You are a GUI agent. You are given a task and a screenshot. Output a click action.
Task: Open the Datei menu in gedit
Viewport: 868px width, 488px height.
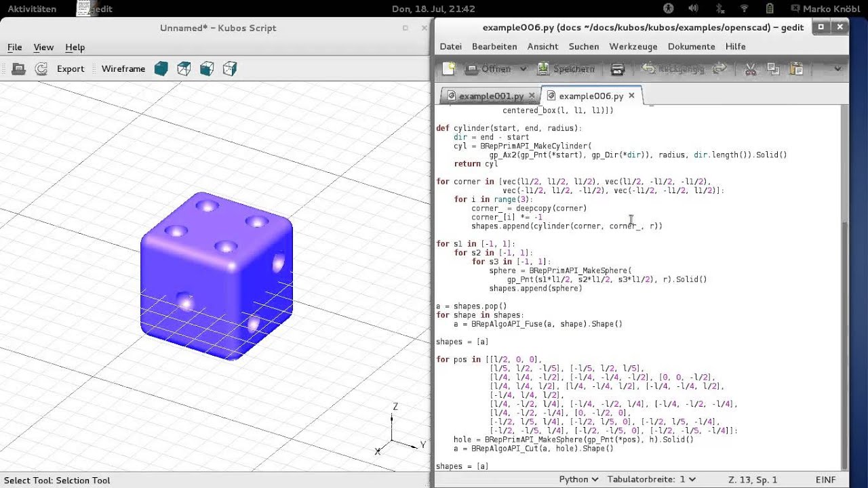point(450,47)
